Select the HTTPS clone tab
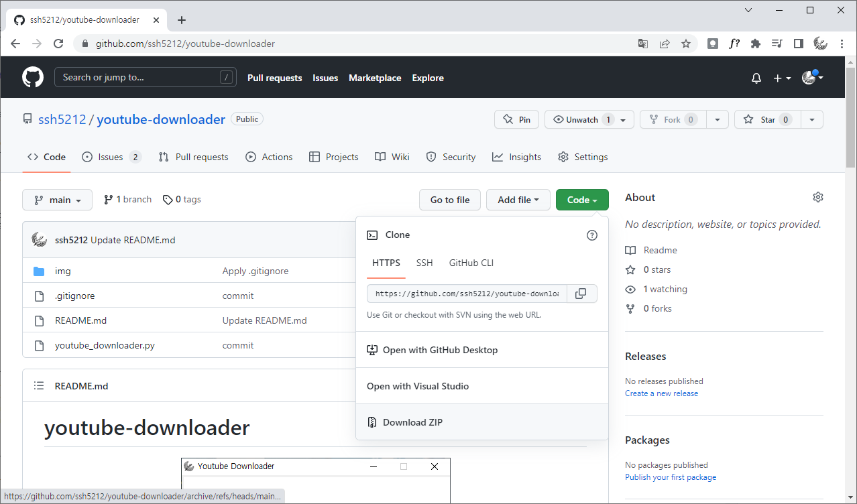 click(x=386, y=263)
